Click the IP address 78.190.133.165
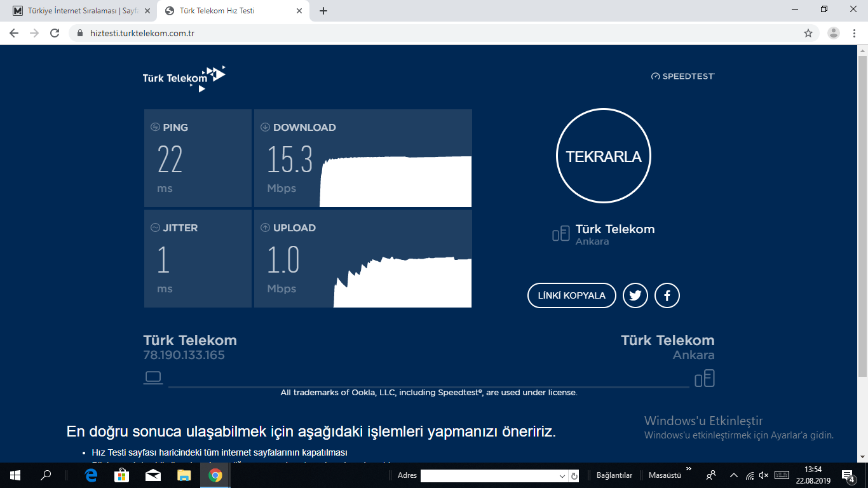Image resolution: width=868 pixels, height=488 pixels. pos(184,355)
